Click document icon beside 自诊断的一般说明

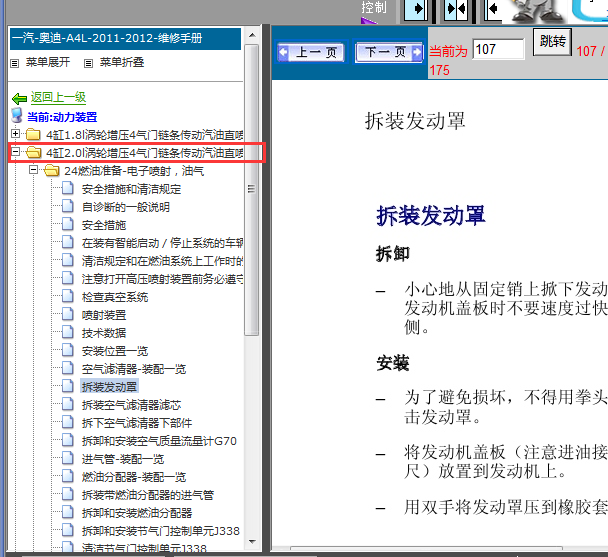67,206
